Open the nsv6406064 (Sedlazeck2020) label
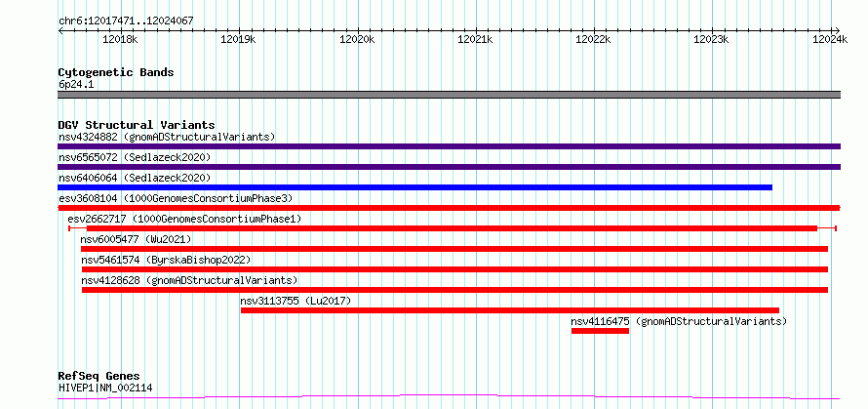 tap(135, 178)
